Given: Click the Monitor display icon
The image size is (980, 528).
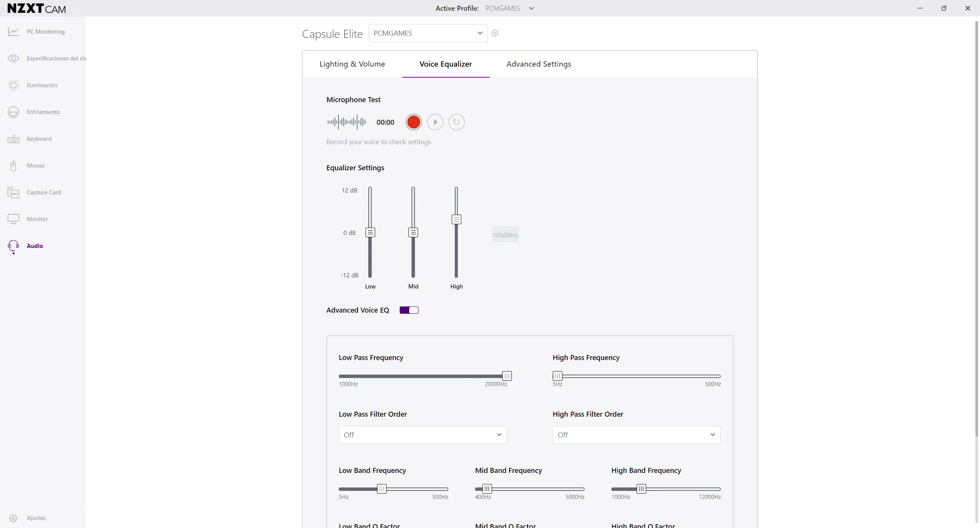Looking at the screenshot, I should [13, 219].
